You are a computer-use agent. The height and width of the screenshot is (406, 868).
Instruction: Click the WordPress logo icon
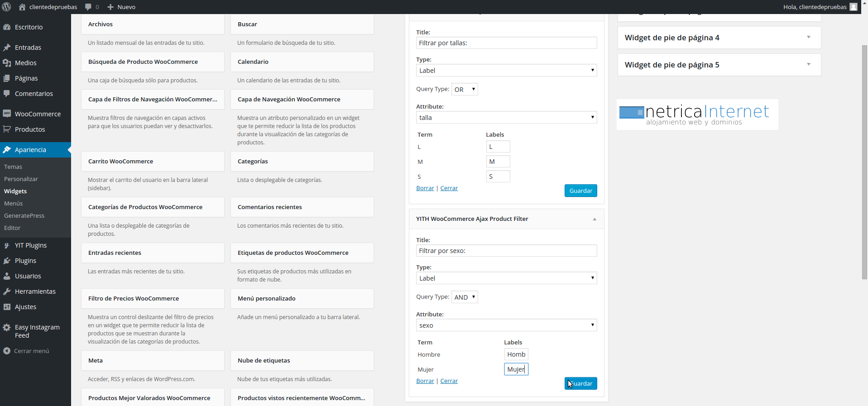pyautogui.click(x=7, y=7)
